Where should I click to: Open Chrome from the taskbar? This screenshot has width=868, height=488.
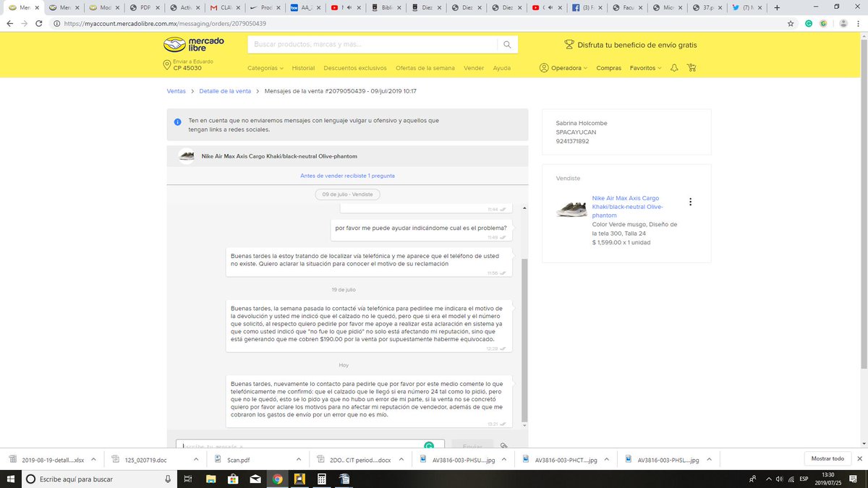coord(278,479)
